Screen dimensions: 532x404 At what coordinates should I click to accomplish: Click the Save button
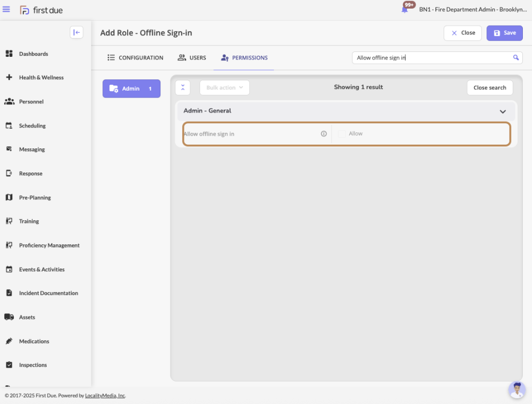[504, 33]
